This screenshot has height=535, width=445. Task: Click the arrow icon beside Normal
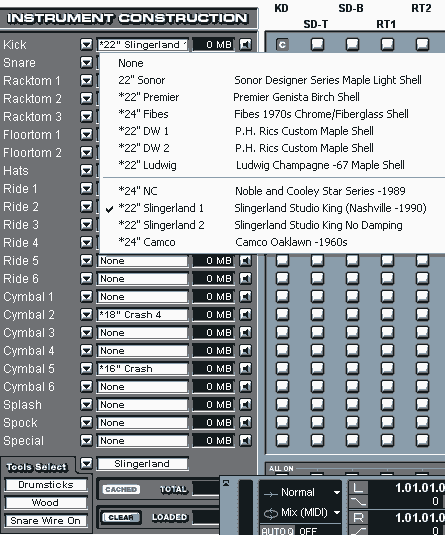pyautogui.click(x=271, y=493)
